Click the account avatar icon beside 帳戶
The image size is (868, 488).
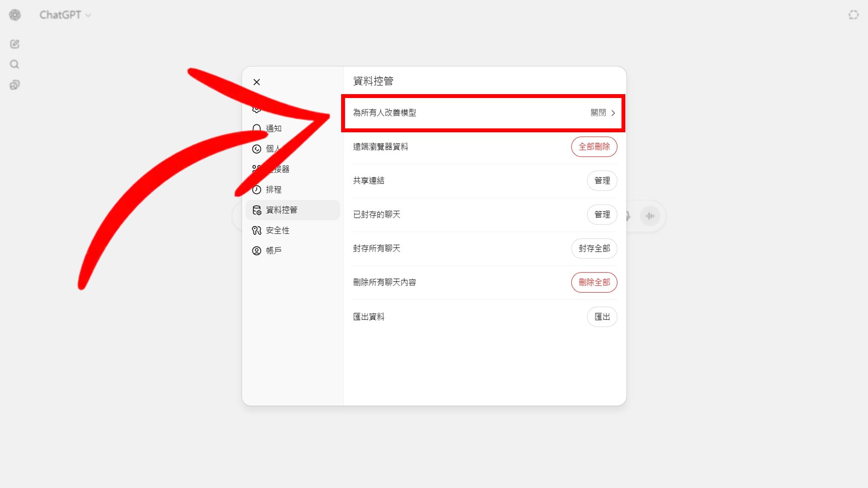256,251
